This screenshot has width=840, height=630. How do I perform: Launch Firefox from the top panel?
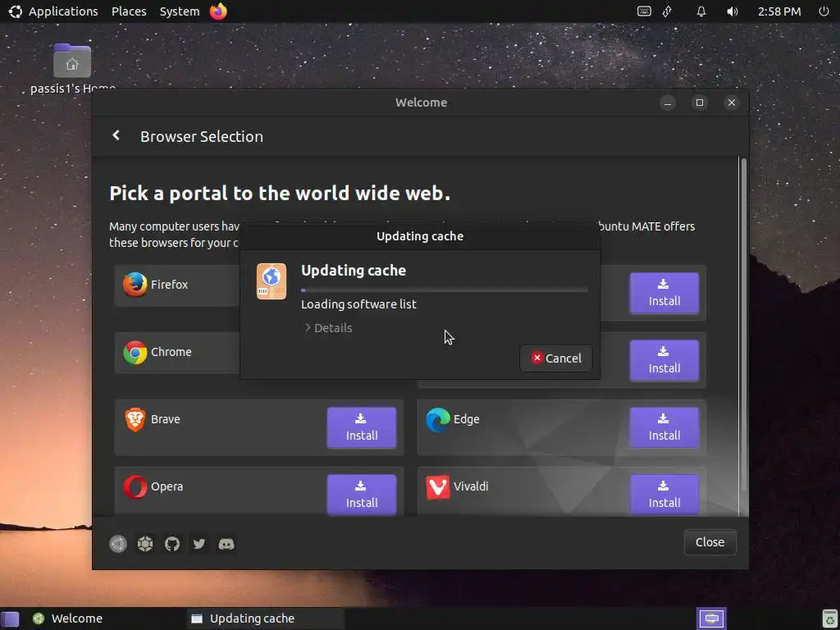point(218,11)
